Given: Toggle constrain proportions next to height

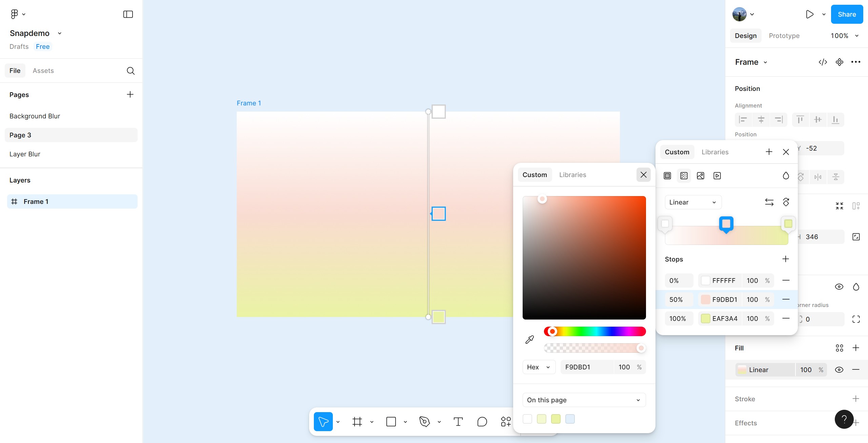Looking at the screenshot, I should pyautogui.click(x=856, y=237).
